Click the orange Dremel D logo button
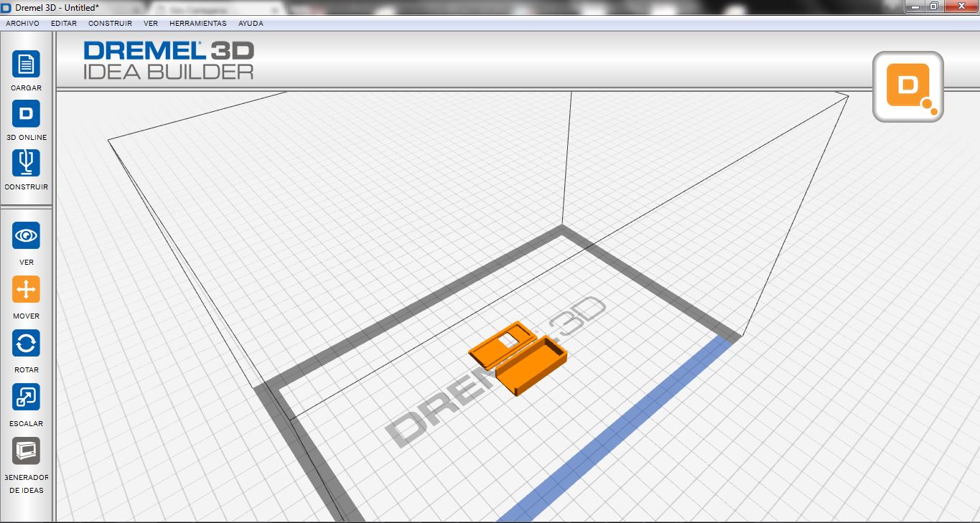The height and width of the screenshot is (523, 980). pyautogui.click(x=907, y=86)
